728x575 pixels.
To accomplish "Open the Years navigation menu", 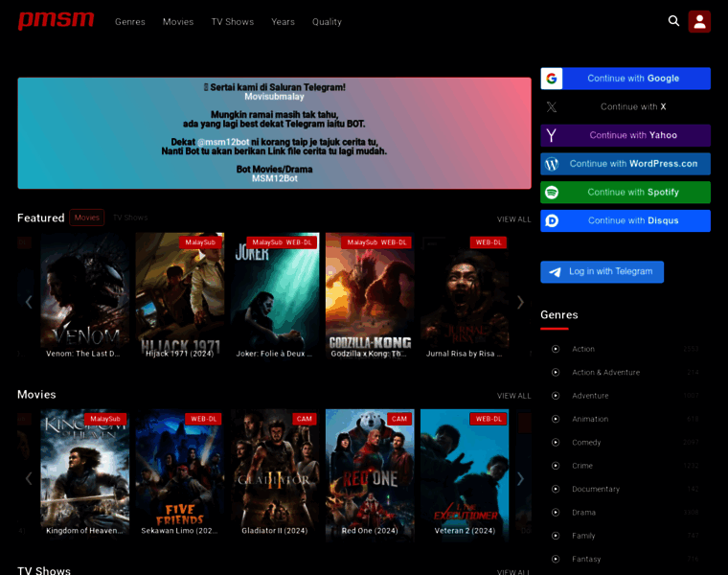I will coord(283,22).
